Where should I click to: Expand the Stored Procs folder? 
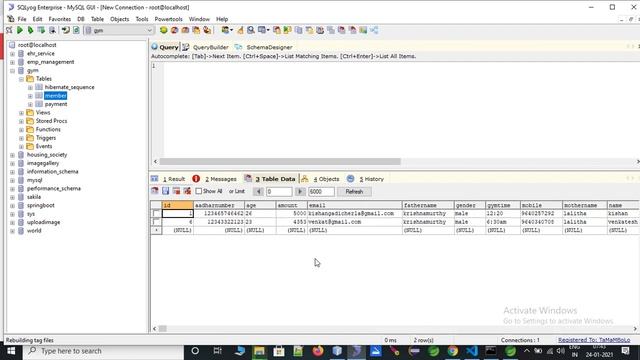coord(21,121)
